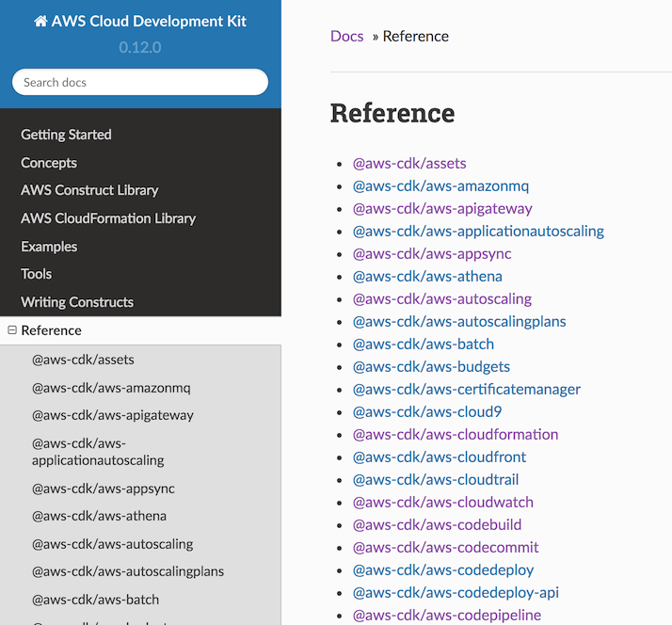Select Reference entry in sidebar
Viewport: 672px width, 625px height.
coord(51,330)
